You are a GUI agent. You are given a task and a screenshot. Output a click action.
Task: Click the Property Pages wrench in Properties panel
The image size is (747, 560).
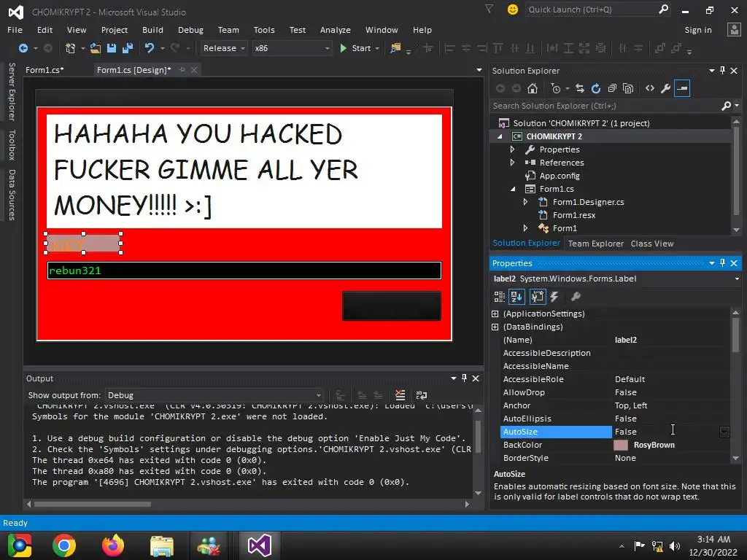(x=576, y=297)
